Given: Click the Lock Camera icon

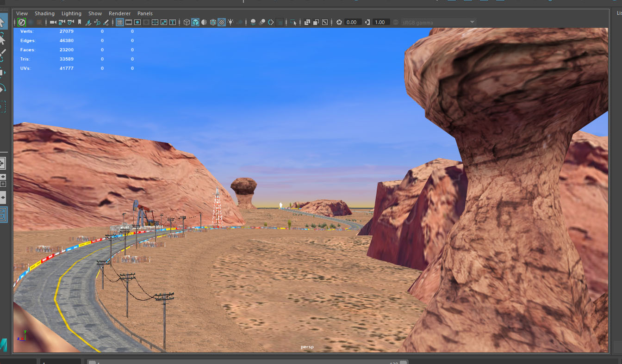Looking at the screenshot, I should pyautogui.click(x=62, y=22).
